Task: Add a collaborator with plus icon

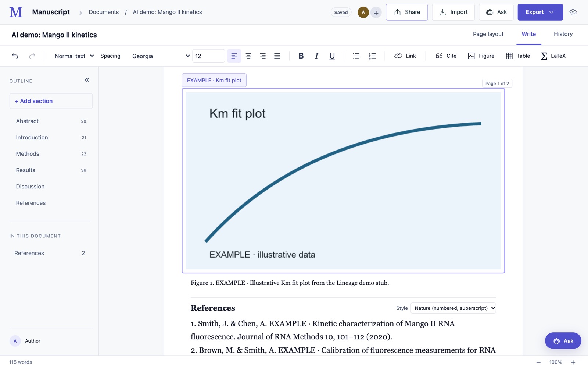Action: tap(376, 13)
